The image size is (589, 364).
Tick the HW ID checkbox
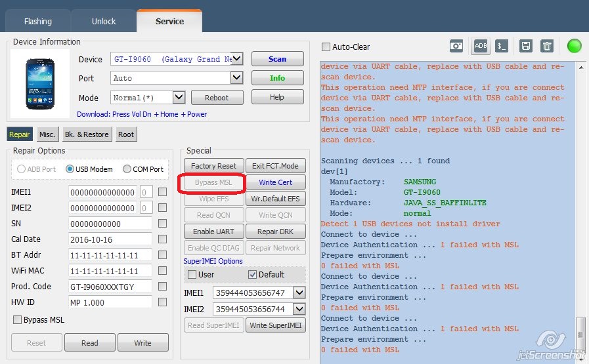162,302
